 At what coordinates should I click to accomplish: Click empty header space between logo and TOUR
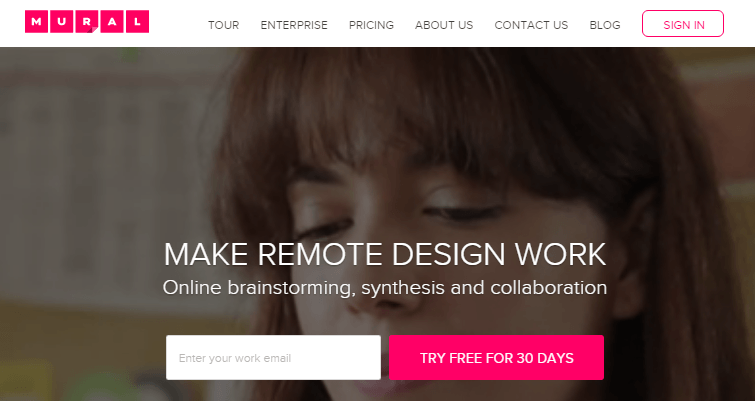pos(178,24)
